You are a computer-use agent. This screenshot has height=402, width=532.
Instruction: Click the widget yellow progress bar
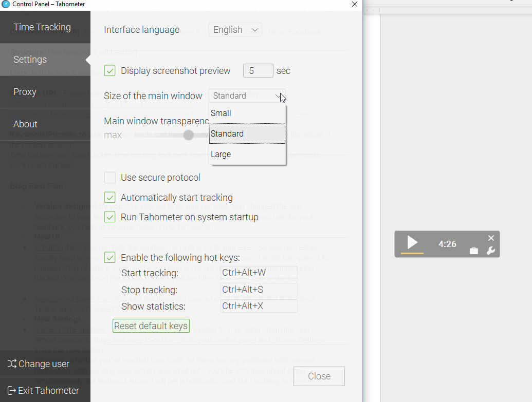[412, 253]
